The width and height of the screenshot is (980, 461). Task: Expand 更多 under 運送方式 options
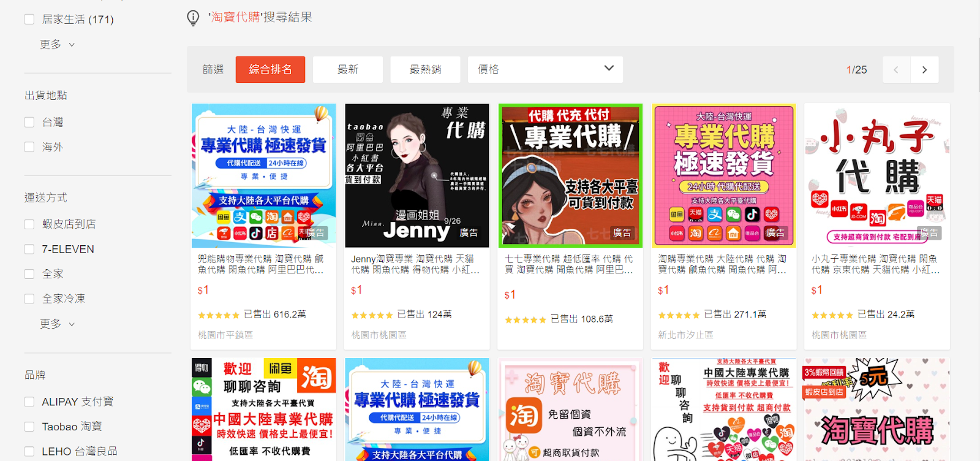[58, 324]
